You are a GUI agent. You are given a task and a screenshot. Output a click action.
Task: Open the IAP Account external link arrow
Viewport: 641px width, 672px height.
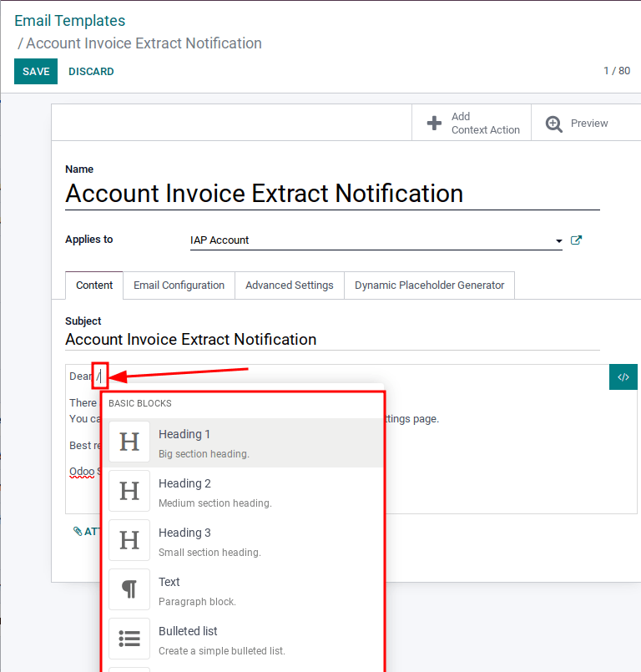(x=576, y=240)
